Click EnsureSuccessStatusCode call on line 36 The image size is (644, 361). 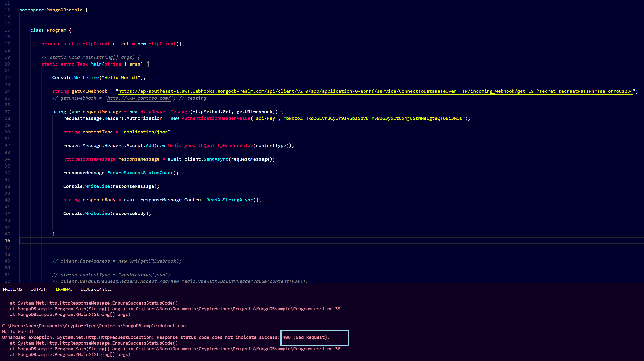[139, 173]
